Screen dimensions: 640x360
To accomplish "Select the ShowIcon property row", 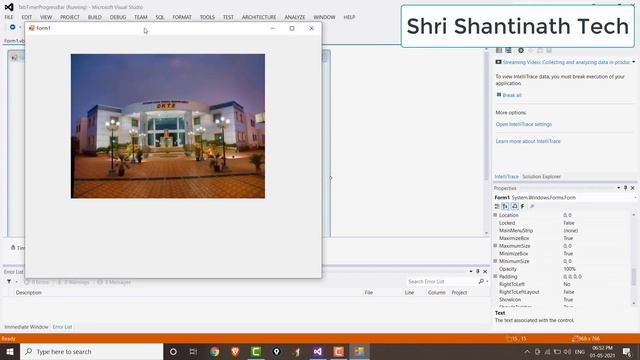I will coord(563,300).
